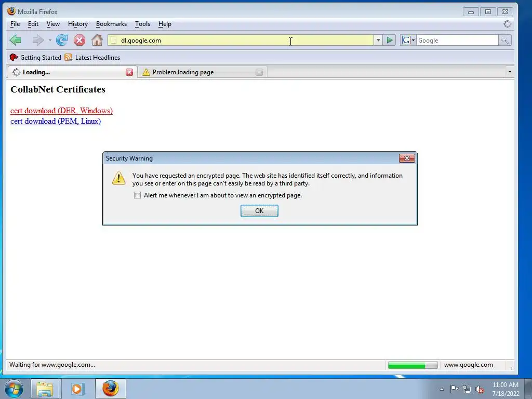This screenshot has height=399, width=532.
Task: Open the History menu
Action: pyautogui.click(x=78, y=24)
